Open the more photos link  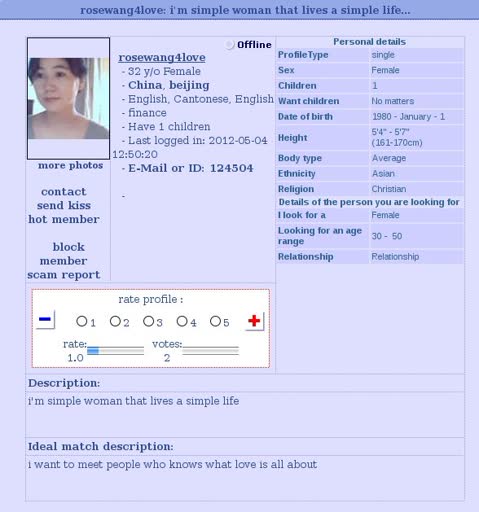(70, 165)
